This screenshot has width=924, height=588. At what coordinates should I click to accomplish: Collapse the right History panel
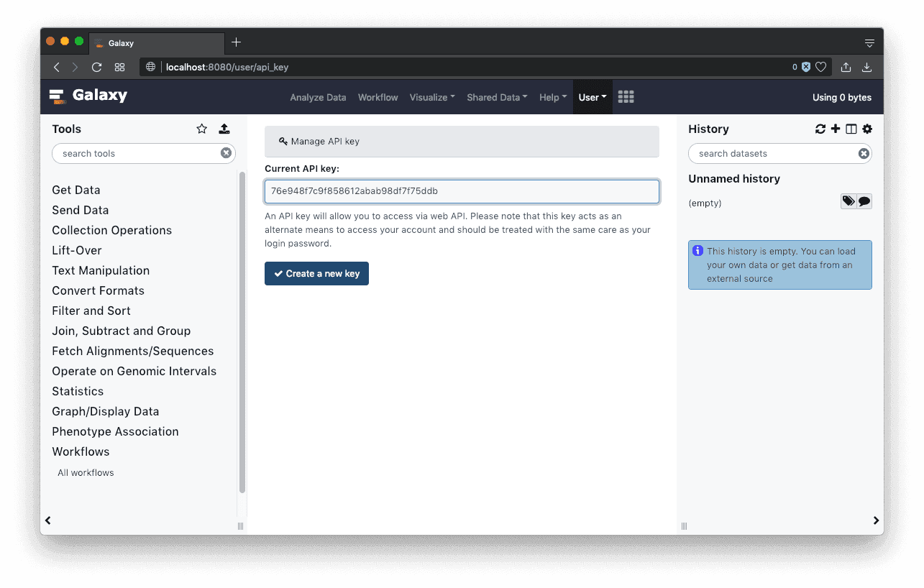(876, 520)
